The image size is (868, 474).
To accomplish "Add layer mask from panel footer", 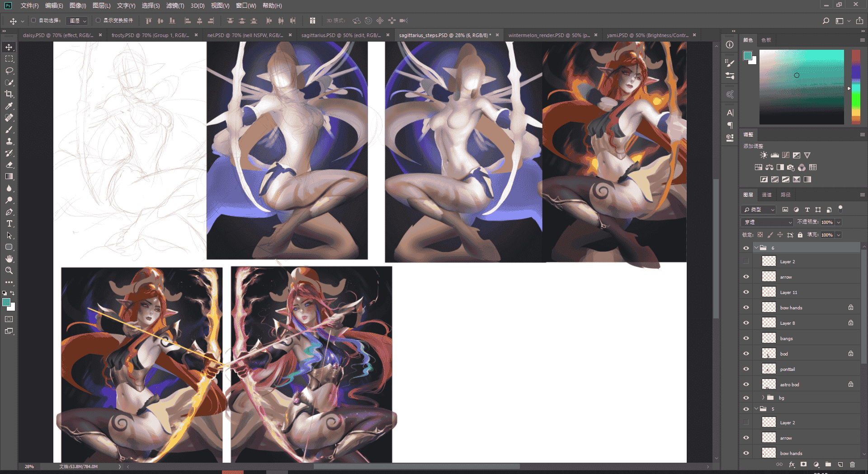I will 803,465.
